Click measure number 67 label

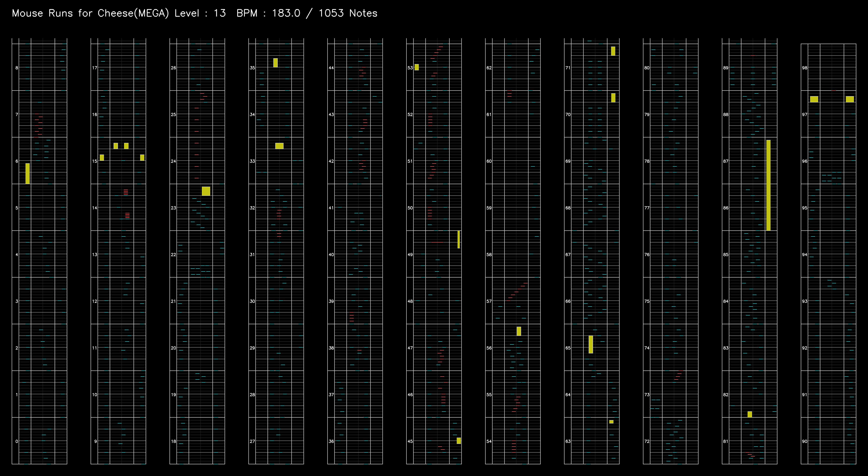(x=568, y=255)
